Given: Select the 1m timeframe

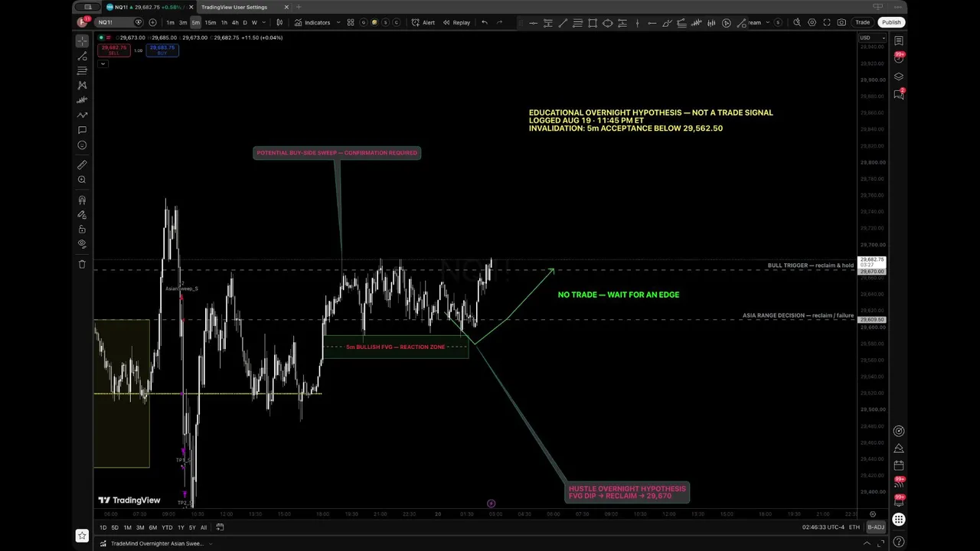Looking at the screenshot, I should click(170, 22).
